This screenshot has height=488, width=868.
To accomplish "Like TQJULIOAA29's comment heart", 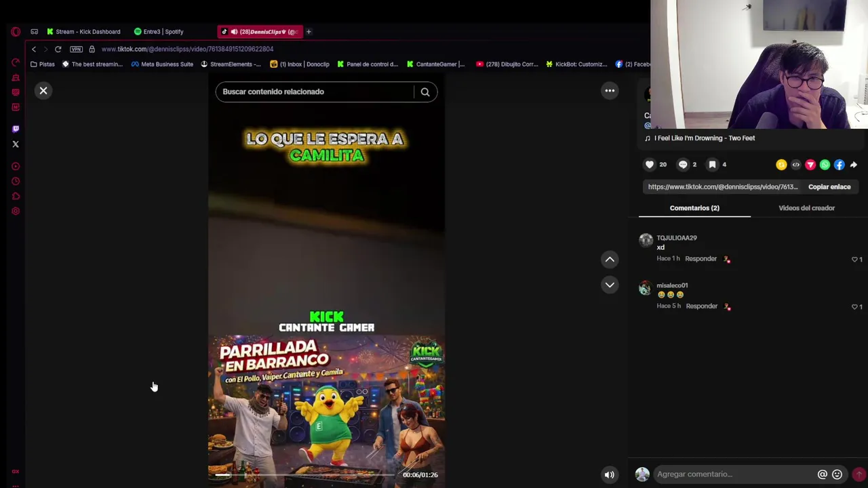I will [854, 260].
